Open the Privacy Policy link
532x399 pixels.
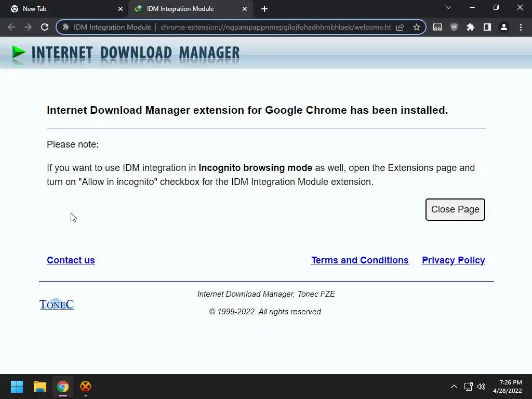click(453, 260)
